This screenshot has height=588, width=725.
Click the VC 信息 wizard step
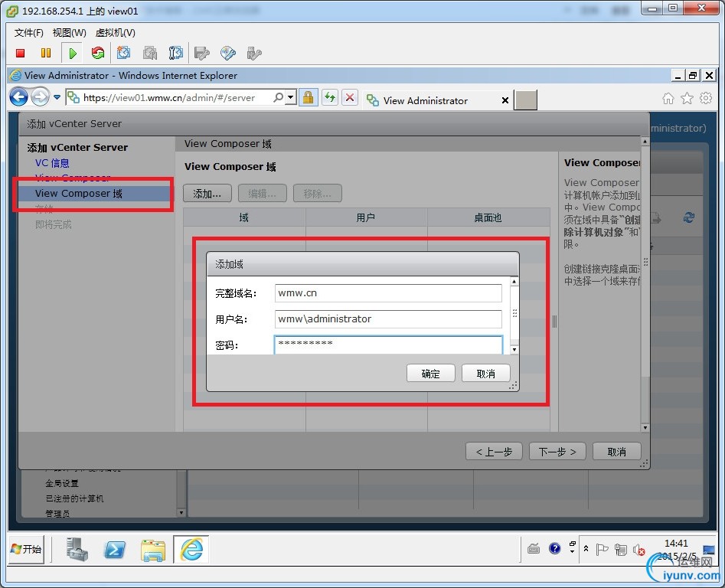(52, 163)
